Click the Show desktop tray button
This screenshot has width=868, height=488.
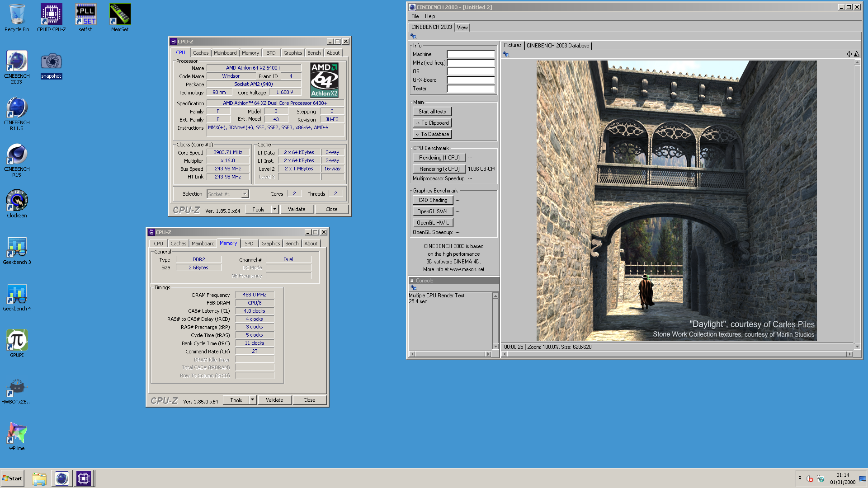[x=862, y=479]
